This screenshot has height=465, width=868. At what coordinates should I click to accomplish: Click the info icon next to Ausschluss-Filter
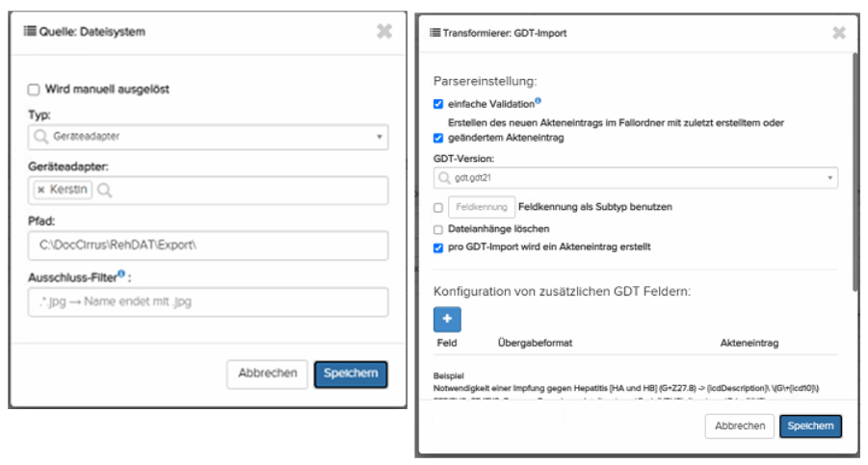(x=121, y=274)
